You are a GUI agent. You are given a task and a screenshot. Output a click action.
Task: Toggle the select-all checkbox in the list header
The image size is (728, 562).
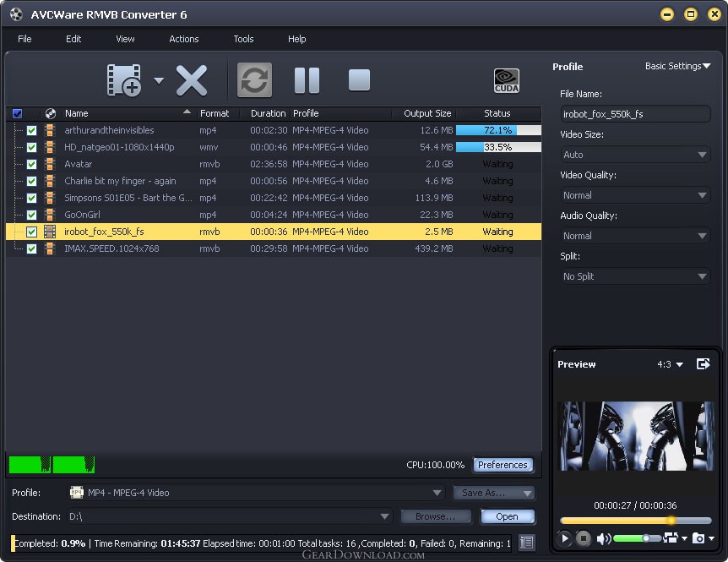[17, 113]
